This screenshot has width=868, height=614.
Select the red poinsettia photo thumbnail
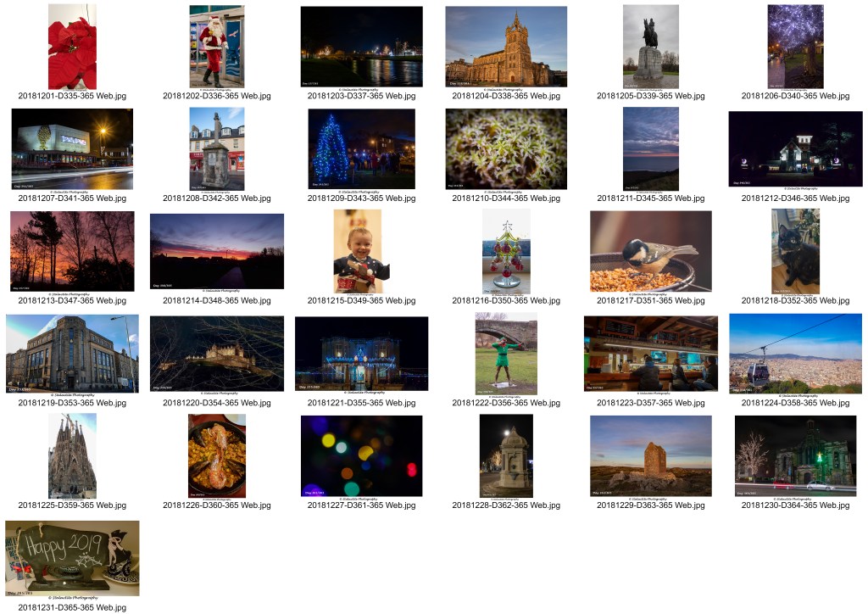tap(72, 47)
